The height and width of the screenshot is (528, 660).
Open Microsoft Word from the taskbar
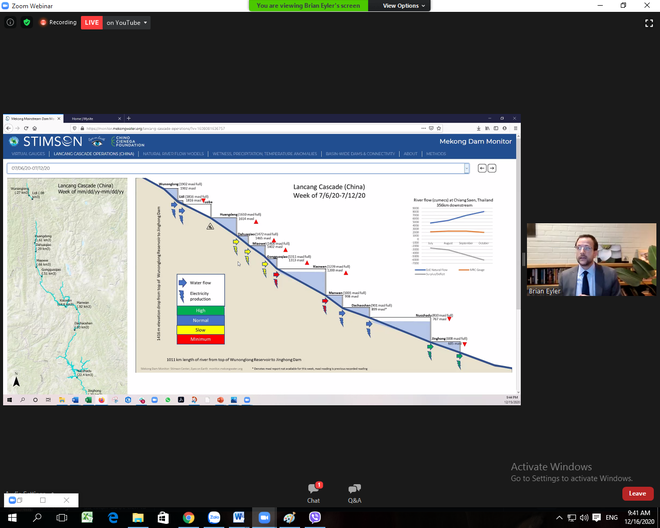[x=239, y=517]
